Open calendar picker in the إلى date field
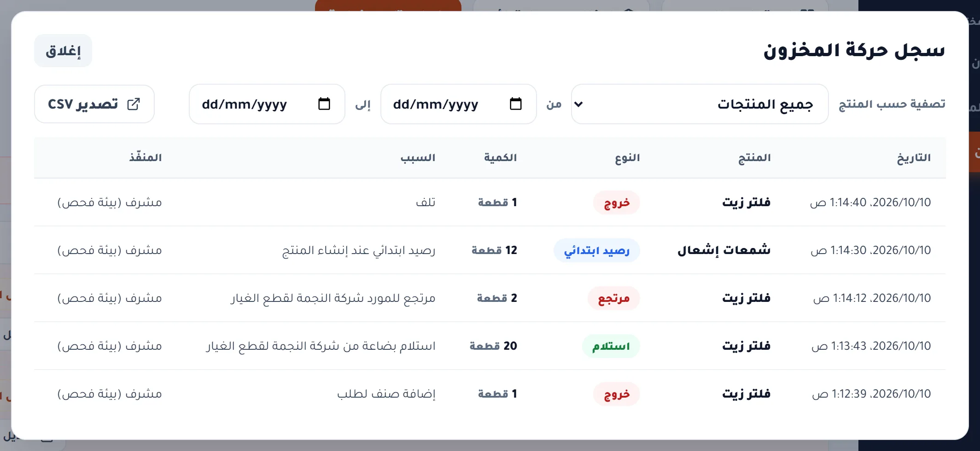 tap(324, 104)
